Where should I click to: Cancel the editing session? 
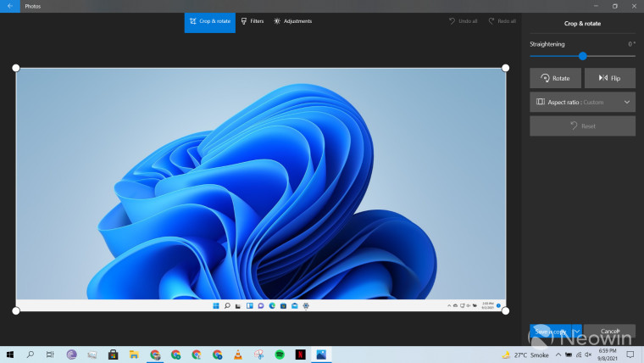click(x=609, y=332)
